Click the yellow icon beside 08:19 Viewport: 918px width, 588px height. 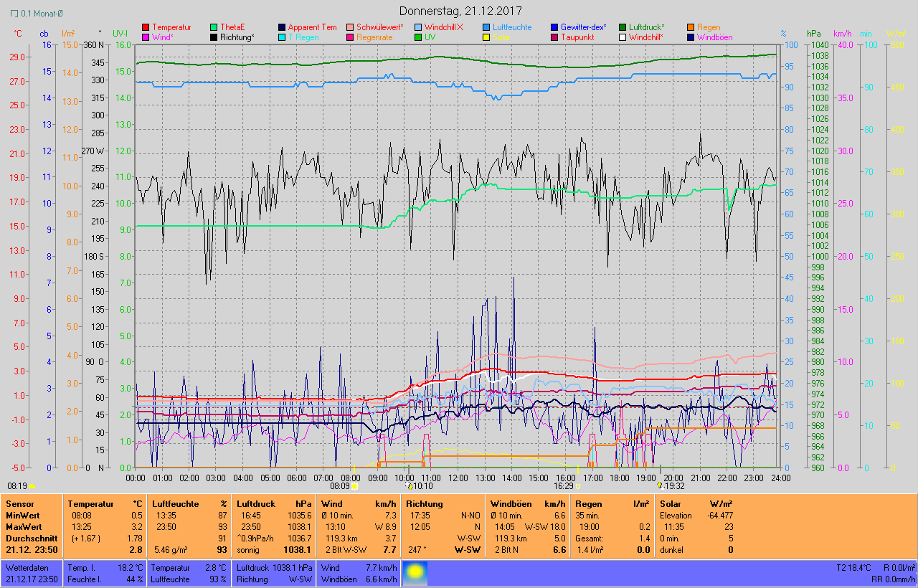(x=32, y=485)
